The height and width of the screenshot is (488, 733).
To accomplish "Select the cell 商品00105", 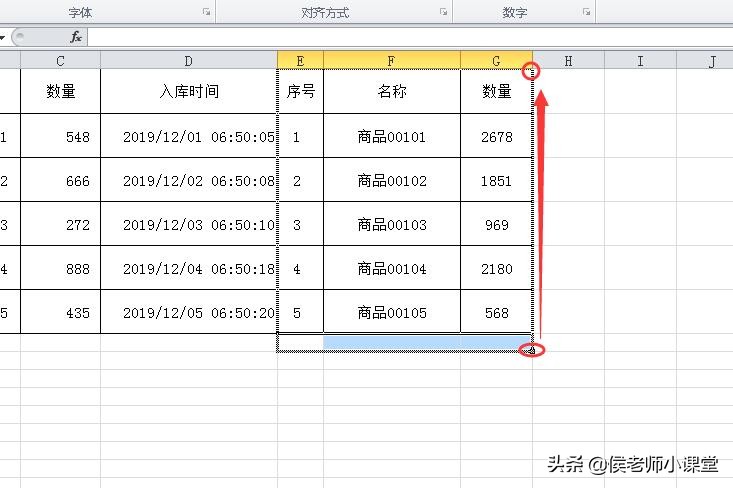I will click(x=392, y=312).
